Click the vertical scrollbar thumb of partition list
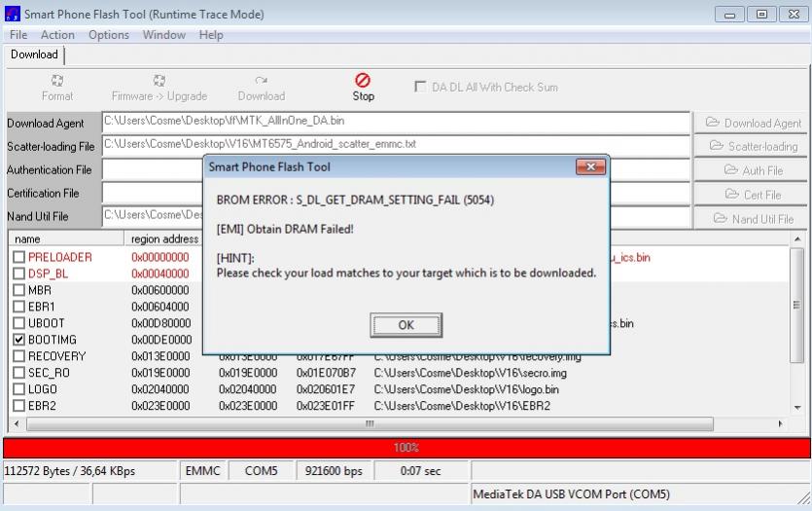This screenshot has width=812, height=511. coord(796,305)
